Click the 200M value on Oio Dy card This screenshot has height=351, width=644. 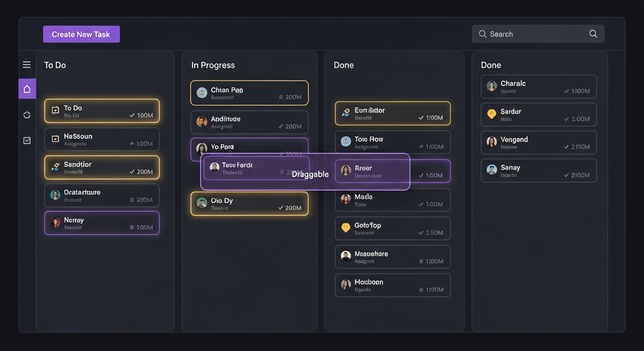[293, 208]
